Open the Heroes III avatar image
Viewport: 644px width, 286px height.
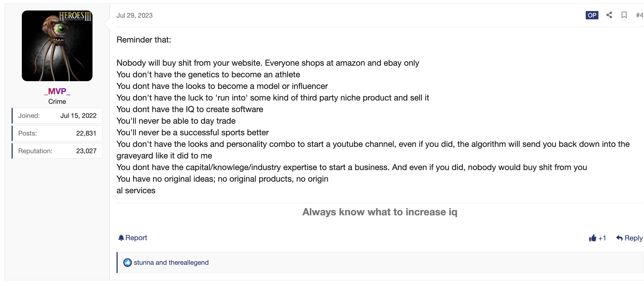coord(57,46)
